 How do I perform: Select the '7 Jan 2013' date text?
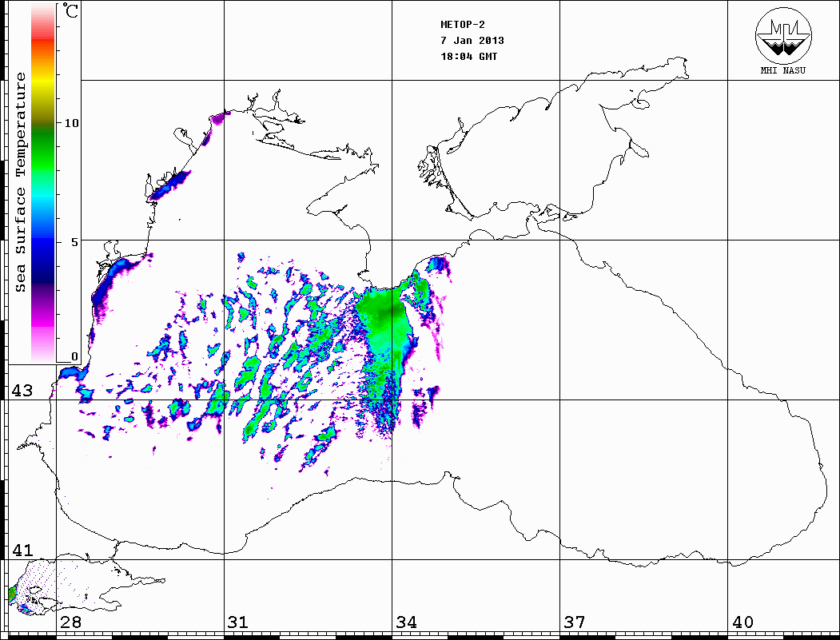[472, 40]
